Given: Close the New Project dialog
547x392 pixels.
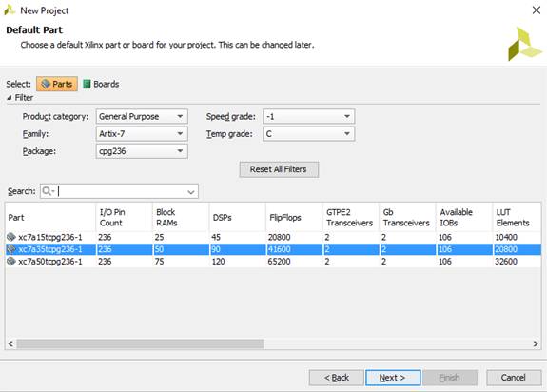Looking at the screenshot, I should point(537,10).
